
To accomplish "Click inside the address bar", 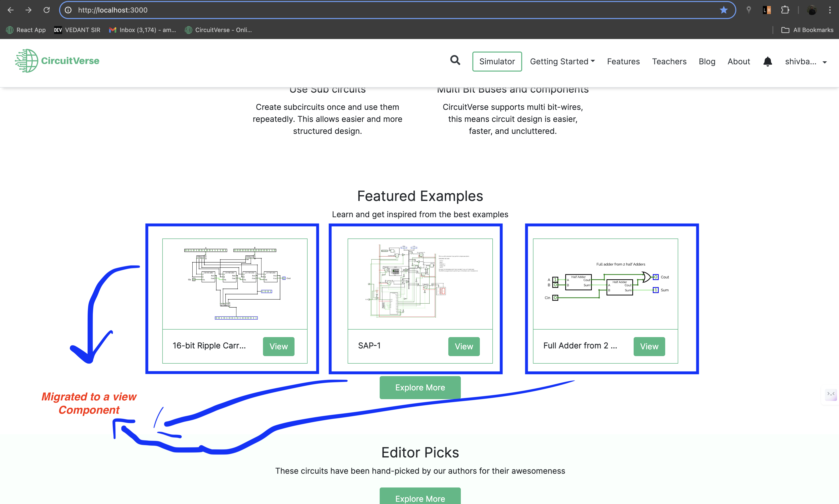I will click(x=238, y=10).
